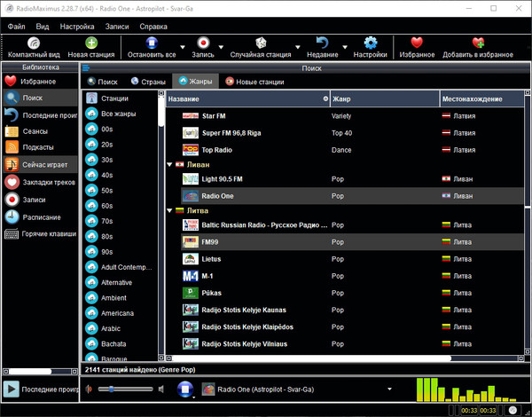Open the Настройка menu
Viewport: 532px width, 417px height.
(x=77, y=27)
